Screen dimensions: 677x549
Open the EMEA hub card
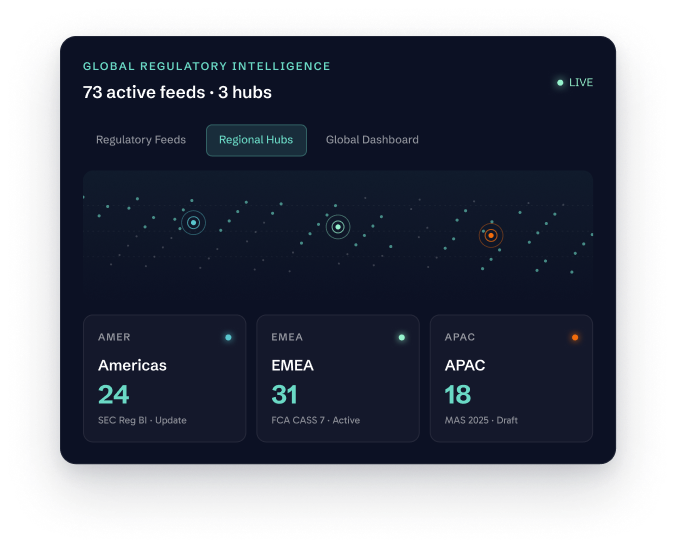338,379
